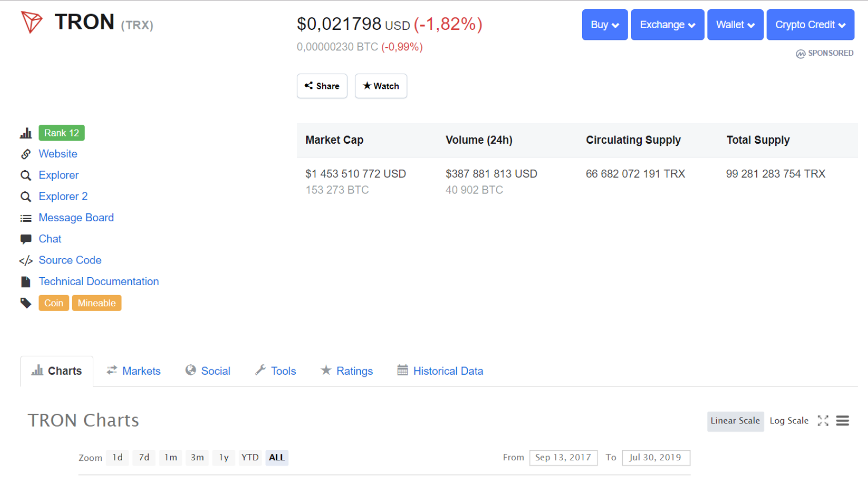Set chart zoom to 1y
The height and width of the screenshot is (488, 868).
click(x=224, y=458)
